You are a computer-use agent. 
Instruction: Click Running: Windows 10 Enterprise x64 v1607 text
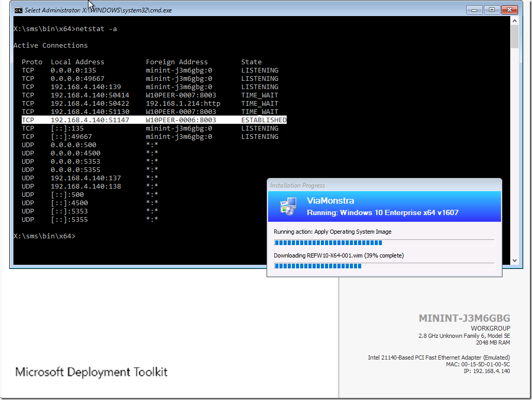pyautogui.click(x=383, y=212)
